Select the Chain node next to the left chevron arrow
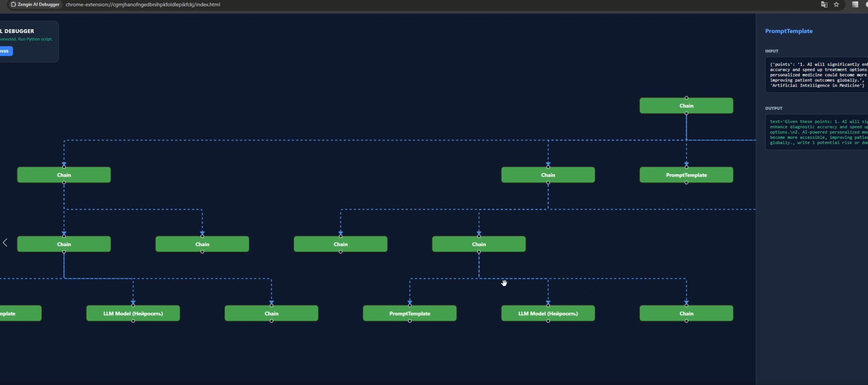This screenshot has height=385, width=868. coord(64,244)
